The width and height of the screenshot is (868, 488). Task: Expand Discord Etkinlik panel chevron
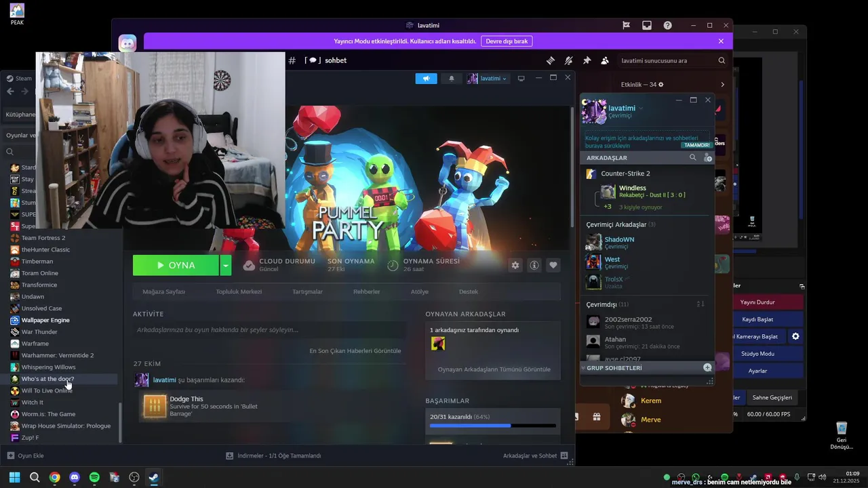[x=722, y=85]
